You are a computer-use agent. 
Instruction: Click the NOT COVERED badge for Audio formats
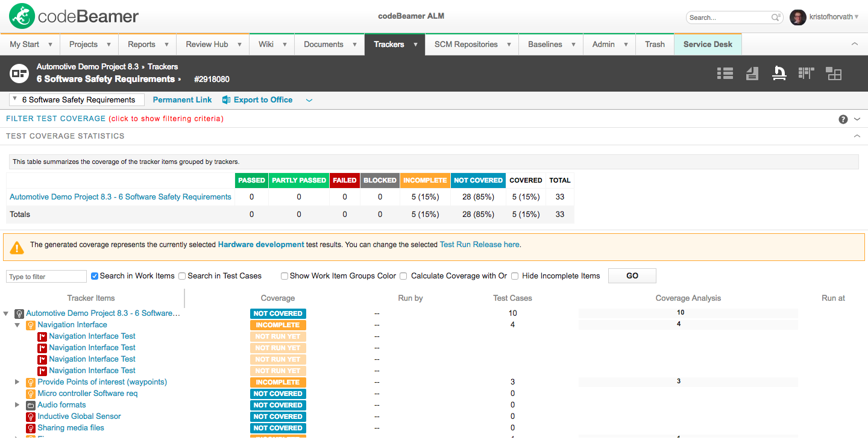278,405
